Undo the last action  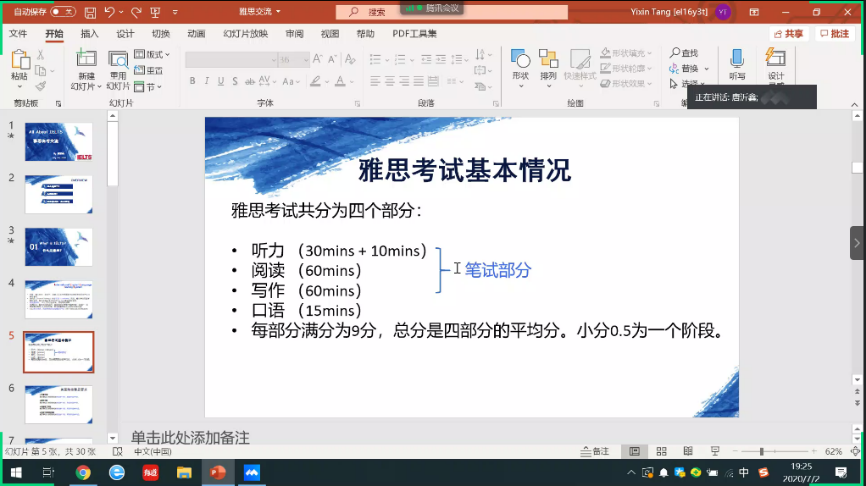tap(109, 12)
